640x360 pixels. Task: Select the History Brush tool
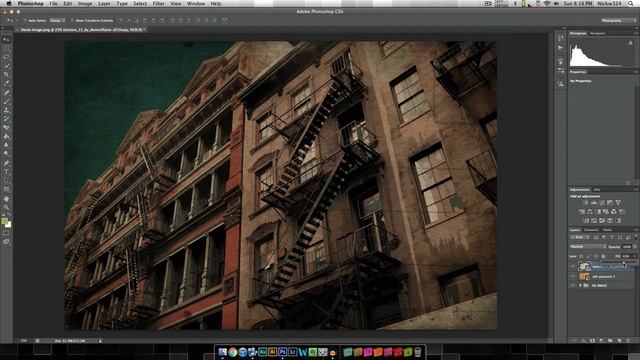(x=6, y=119)
